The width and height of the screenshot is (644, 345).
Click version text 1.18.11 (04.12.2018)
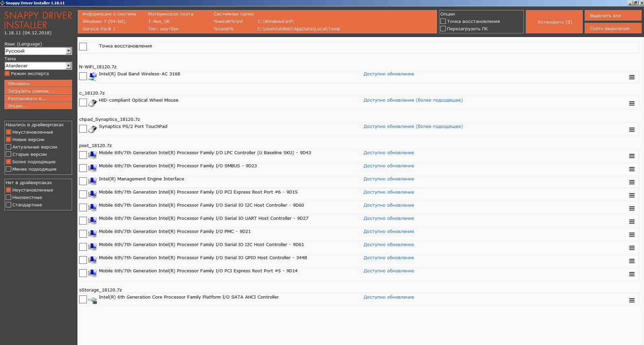pyautogui.click(x=28, y=33)
